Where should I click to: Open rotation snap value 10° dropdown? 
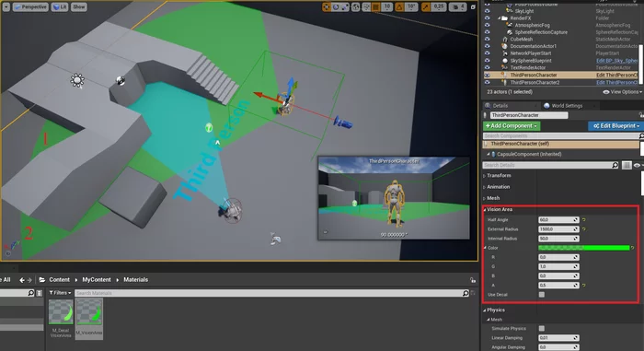click(x=411, y=7)
